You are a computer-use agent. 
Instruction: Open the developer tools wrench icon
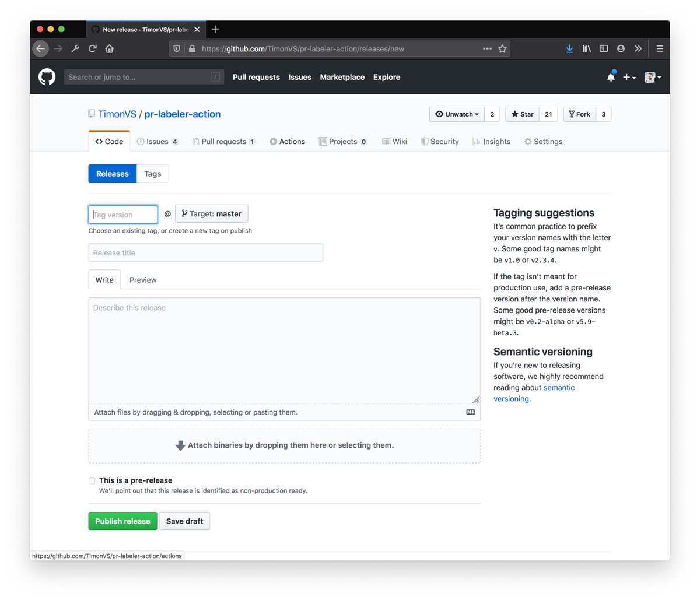click(75, 49)
